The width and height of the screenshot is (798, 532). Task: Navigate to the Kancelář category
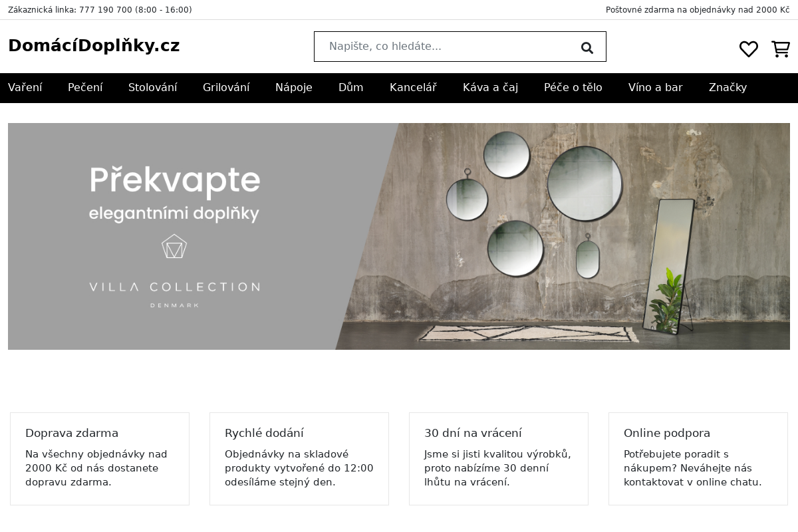tap(413, 88)
